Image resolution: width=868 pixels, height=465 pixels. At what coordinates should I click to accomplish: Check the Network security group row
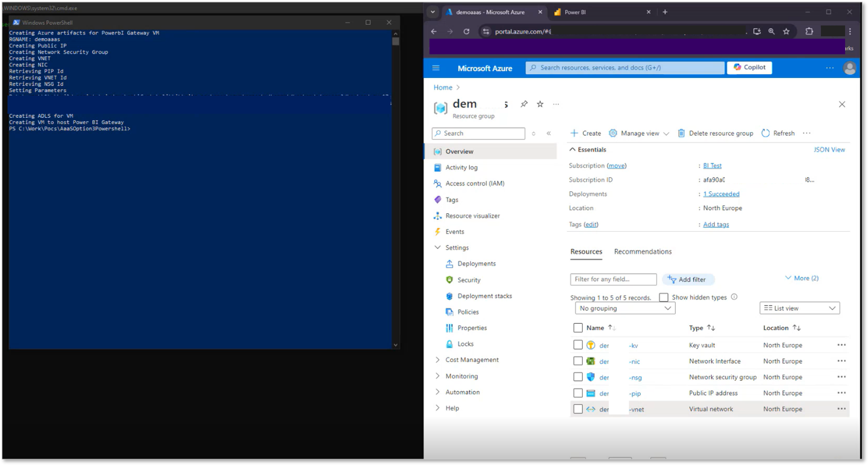pyautogui.click(x=578, y=377)
